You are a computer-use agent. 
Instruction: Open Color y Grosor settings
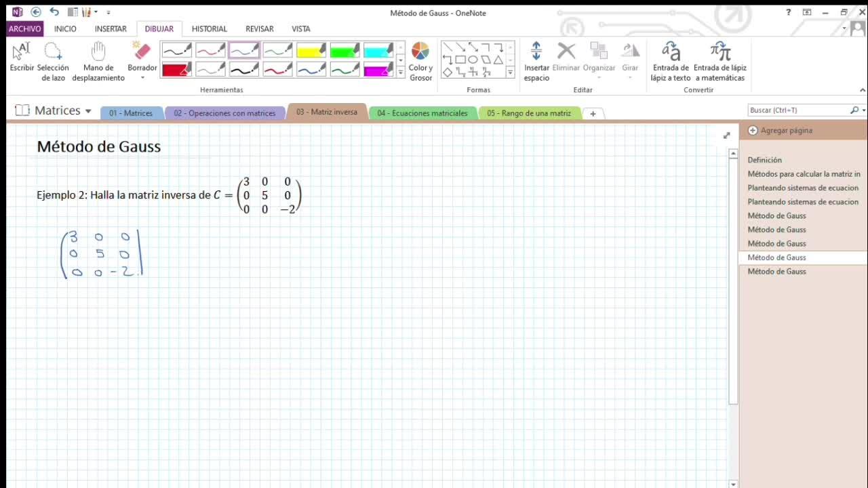[x=420, y=62]
